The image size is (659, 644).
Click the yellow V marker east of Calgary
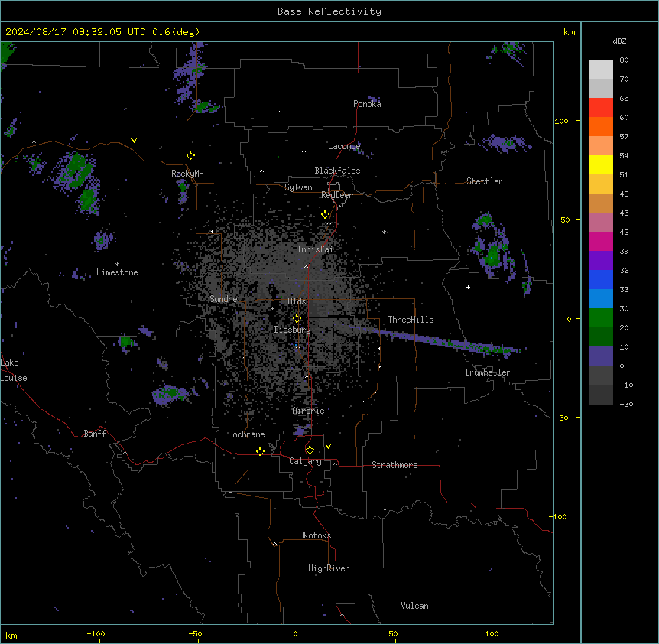(328, 447)
